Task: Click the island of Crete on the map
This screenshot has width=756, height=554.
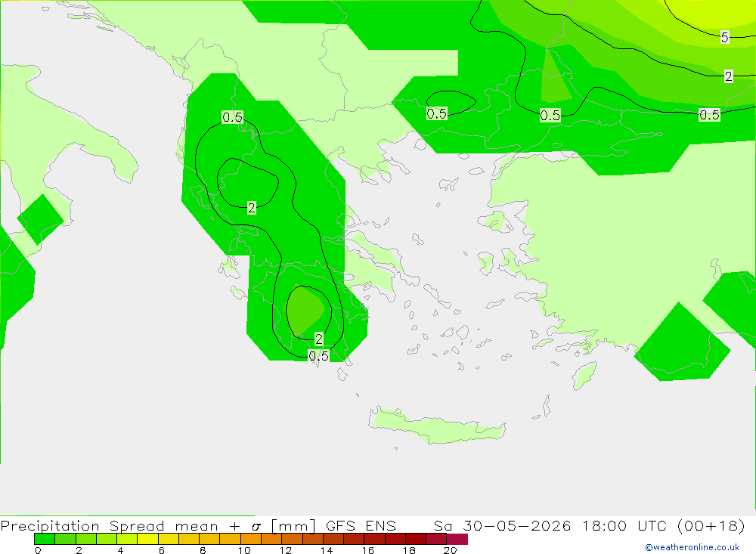Action: pos(436,427)
